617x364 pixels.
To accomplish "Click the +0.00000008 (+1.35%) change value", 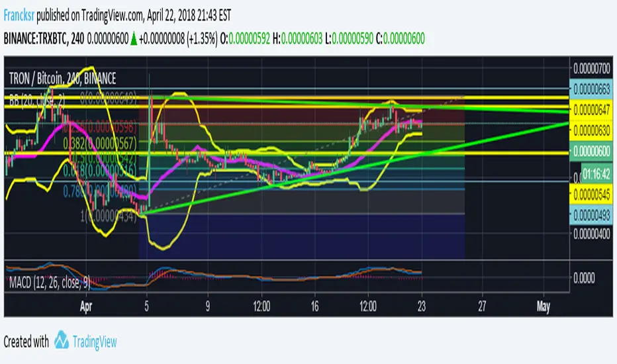I will 178,38.
